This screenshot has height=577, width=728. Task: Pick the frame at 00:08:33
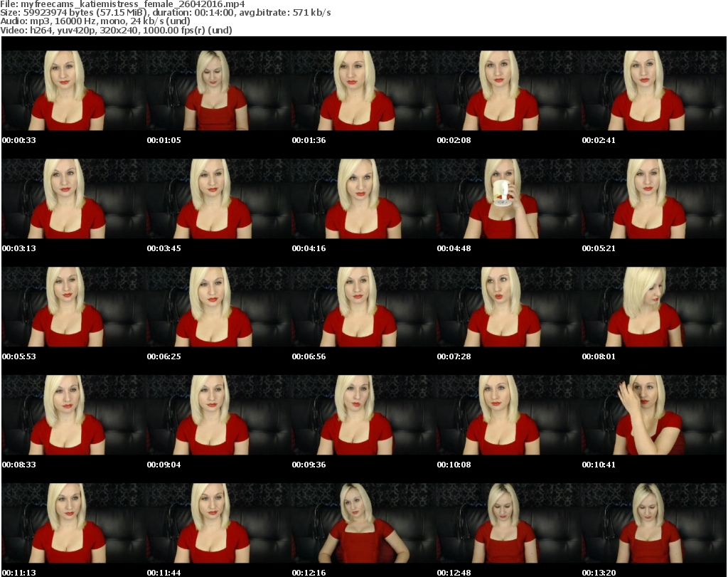point(74,415)
